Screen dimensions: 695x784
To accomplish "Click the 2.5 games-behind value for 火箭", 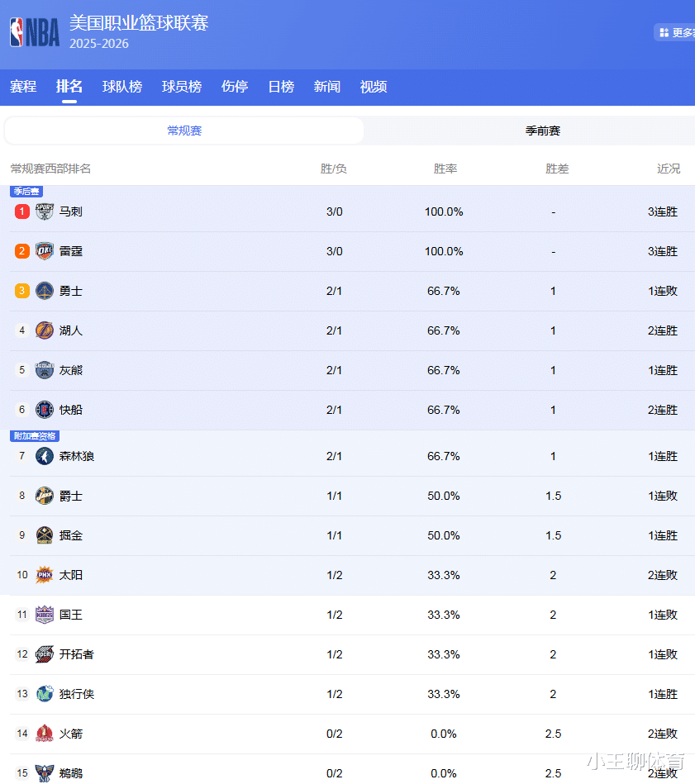I will [553, 734].
